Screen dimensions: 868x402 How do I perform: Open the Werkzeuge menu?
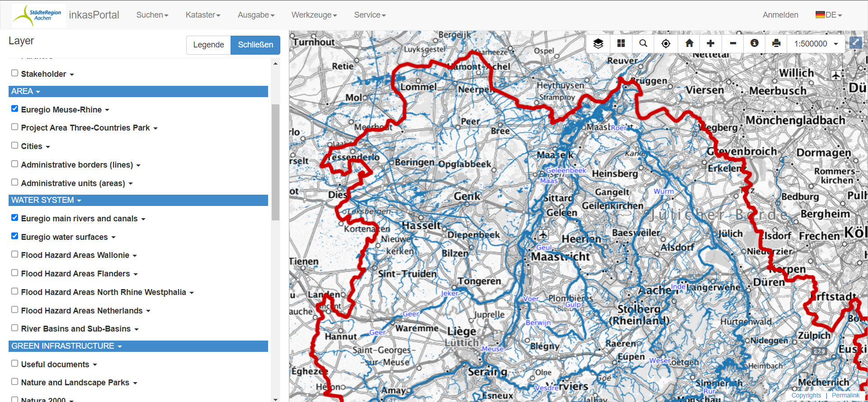314,15
